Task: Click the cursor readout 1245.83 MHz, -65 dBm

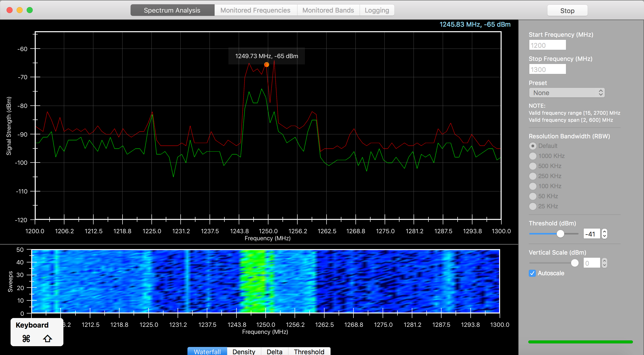Action: (475, 24)
